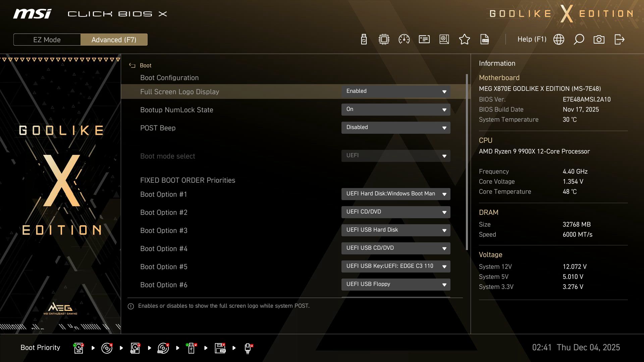
Task: Take a screenshot with the camera icon
Action: click(599, 39)
